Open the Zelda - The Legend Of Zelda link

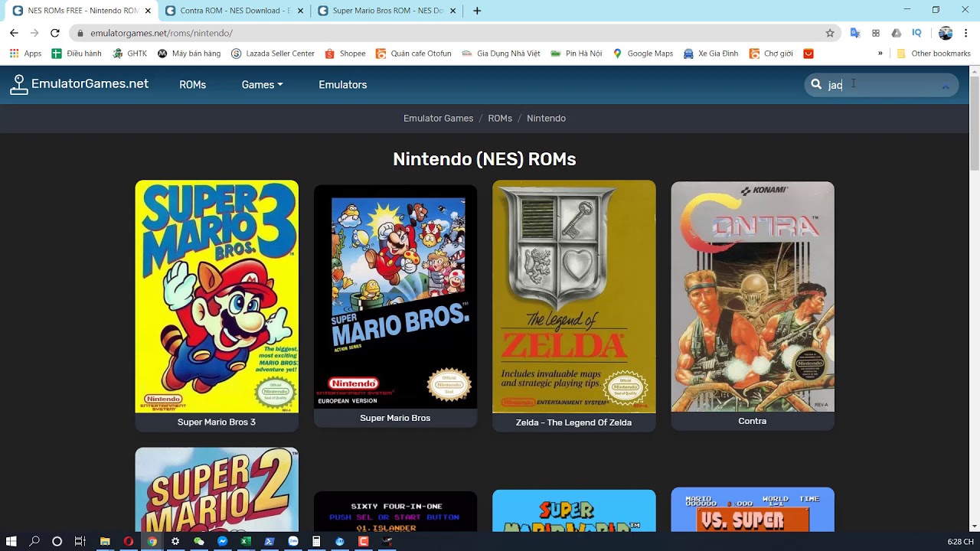click(573, 422)
